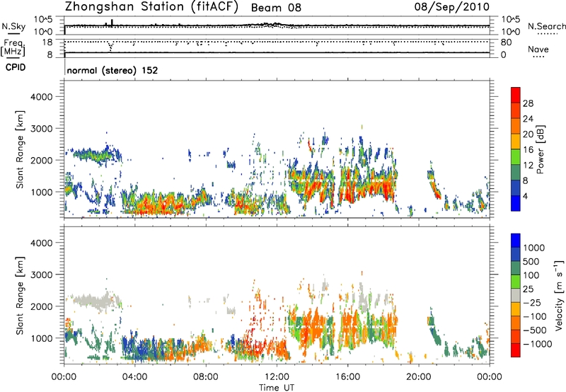Viewport: 566px width, 392px height.
Task: Click the 'Zhongshan Station (fitACF)' title
Action: coord(151,7)
